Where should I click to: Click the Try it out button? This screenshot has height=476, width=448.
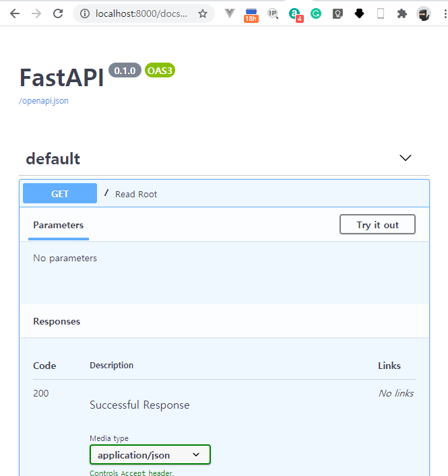[377, 225]
